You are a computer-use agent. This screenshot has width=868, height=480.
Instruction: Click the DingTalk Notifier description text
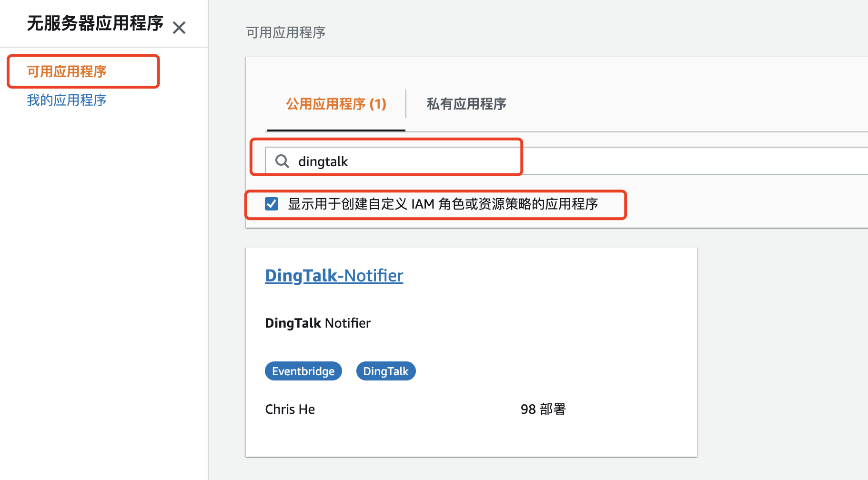click(318, 323)
